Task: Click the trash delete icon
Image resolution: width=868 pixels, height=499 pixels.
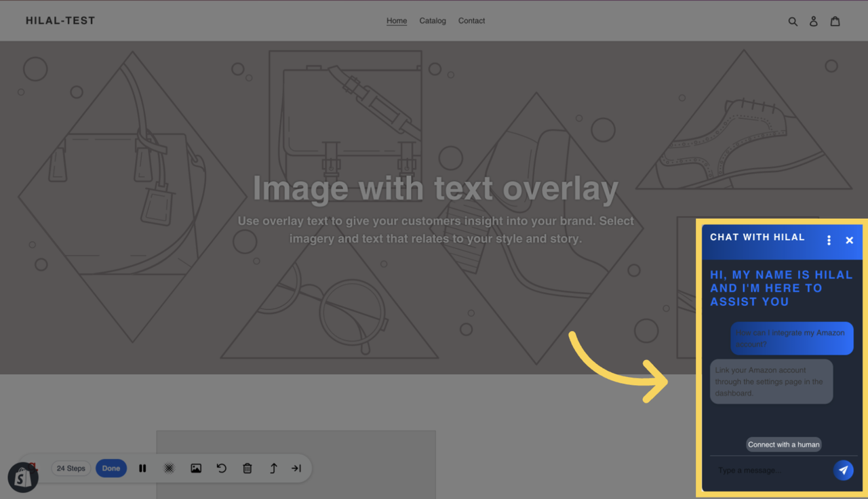Action: pos(248,468)
